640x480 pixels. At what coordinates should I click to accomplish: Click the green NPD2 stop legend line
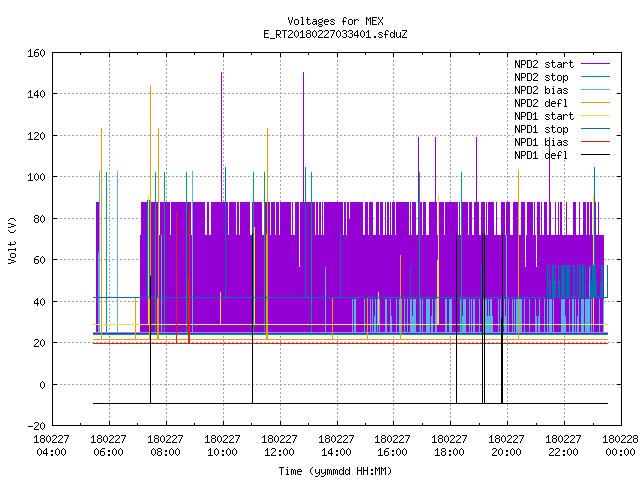tap(595, 77)
